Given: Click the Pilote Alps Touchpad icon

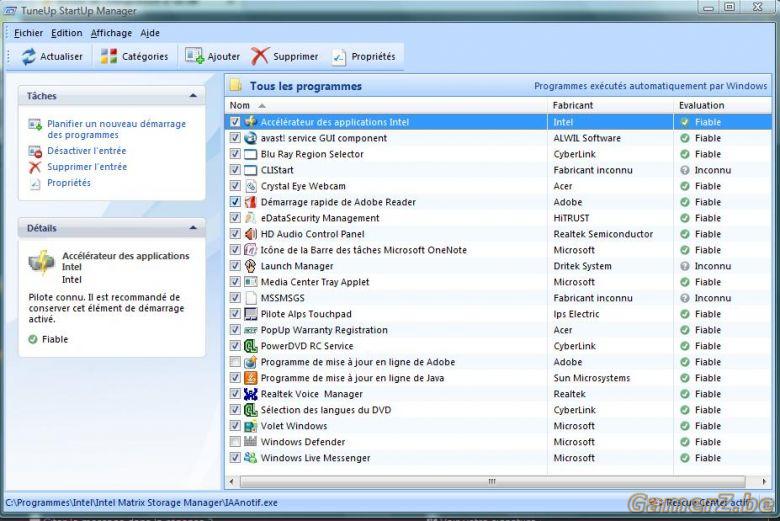Looking at the screenshot, I should click(x=251, y=314).
